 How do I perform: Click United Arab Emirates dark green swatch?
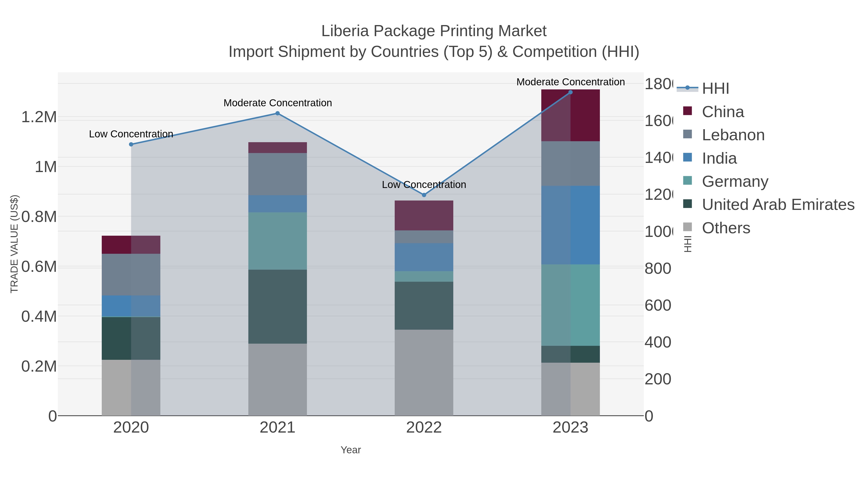point(687,204)
